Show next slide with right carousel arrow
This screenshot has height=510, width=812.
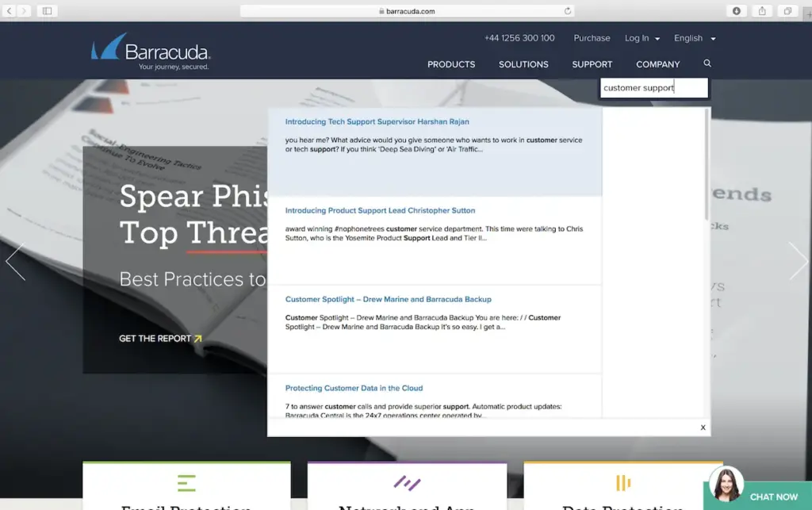click(x=798, y=261)
